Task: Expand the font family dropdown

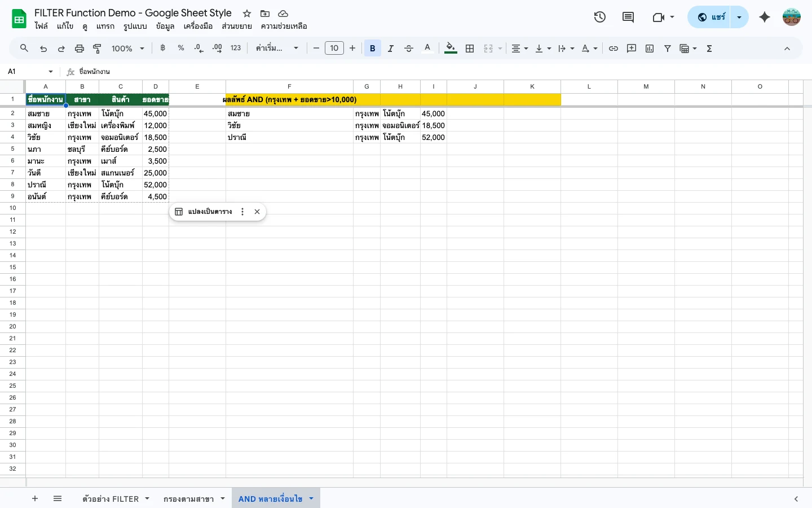Action: [277, 49]
